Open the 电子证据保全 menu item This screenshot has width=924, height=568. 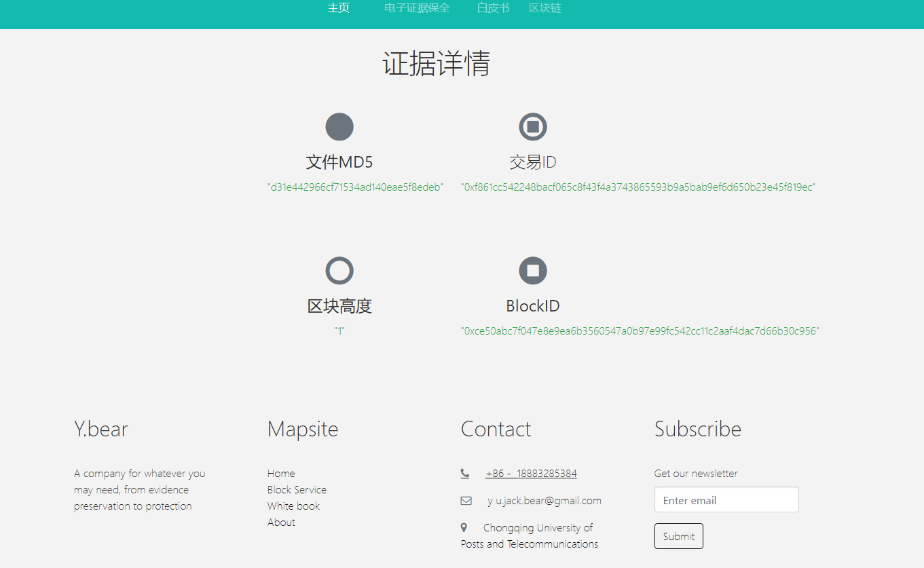pyautogui.click(x=417, y=8)
